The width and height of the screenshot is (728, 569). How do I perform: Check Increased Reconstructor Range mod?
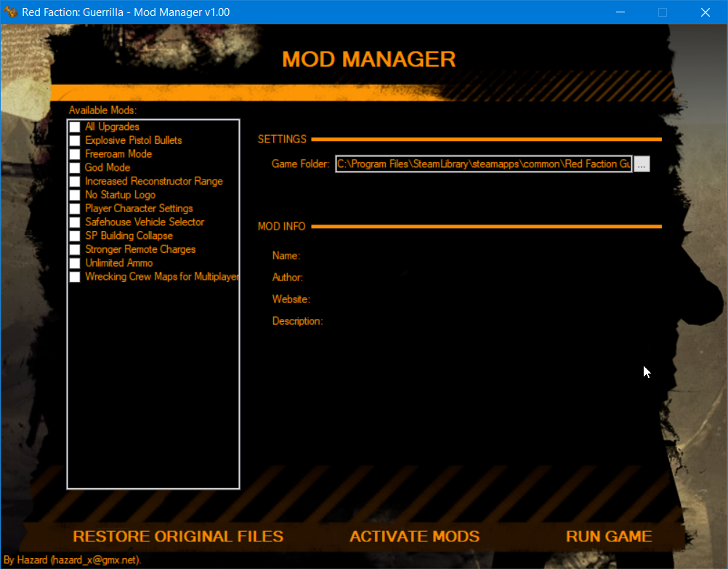(x=75, y=182)
